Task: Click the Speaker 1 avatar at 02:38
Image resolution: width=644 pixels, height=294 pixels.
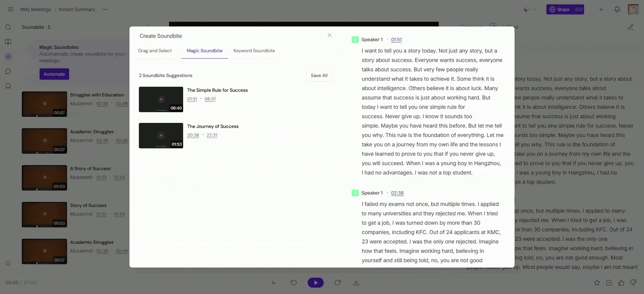Action: (355, 193)
